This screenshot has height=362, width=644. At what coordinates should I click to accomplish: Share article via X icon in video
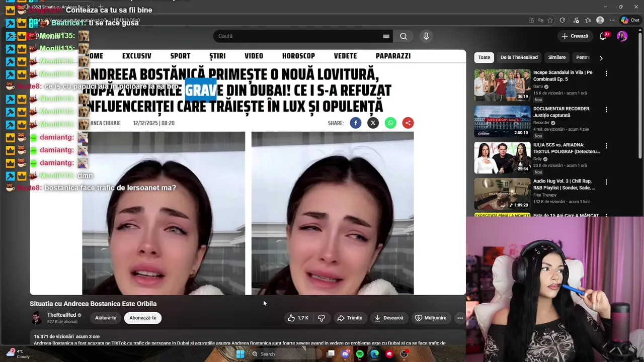[x=373, y=123]
